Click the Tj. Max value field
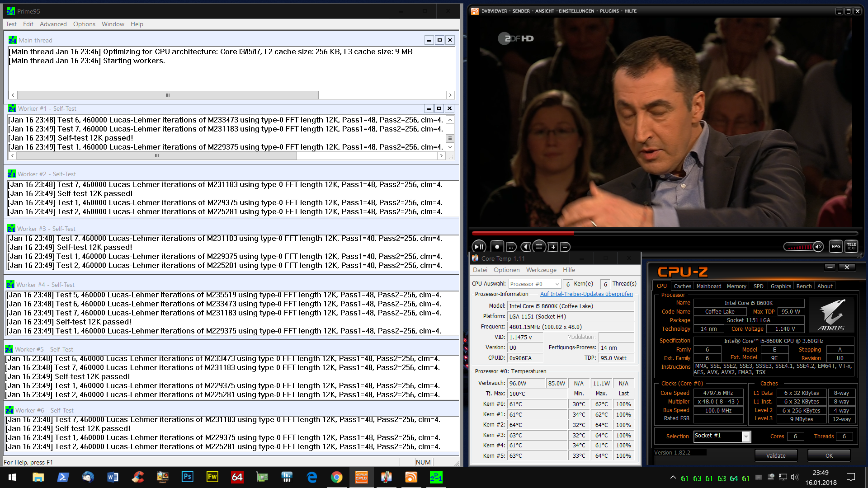Viewport: 868px width, 488px height. click(536, 394)
